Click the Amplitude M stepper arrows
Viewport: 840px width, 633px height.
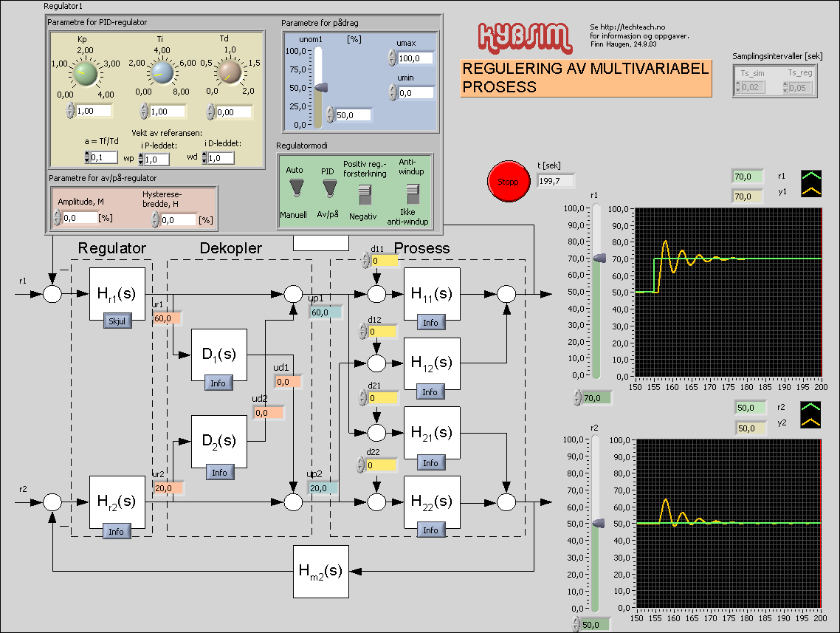pos(57,218)
